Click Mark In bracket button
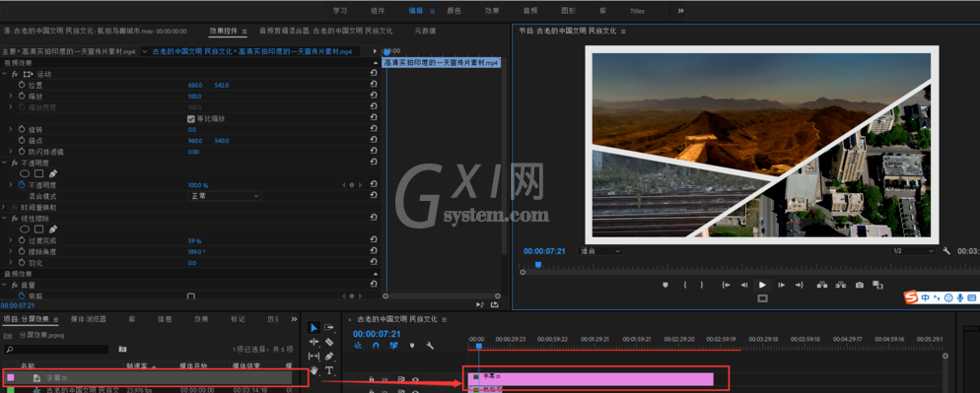The image size is (980, 393). pyautogui.click(x=685, y=285)
